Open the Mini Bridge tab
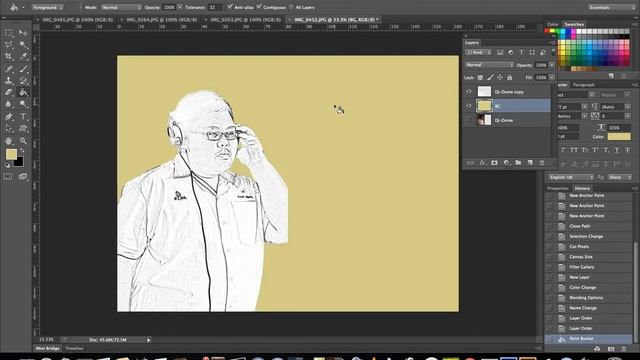Screen dimensions: 640x360 (x=47, y=349)
